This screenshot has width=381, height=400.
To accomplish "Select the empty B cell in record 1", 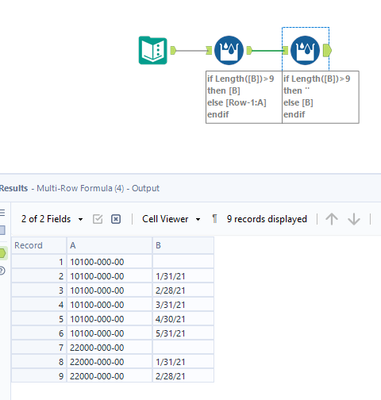I will 183,262.
